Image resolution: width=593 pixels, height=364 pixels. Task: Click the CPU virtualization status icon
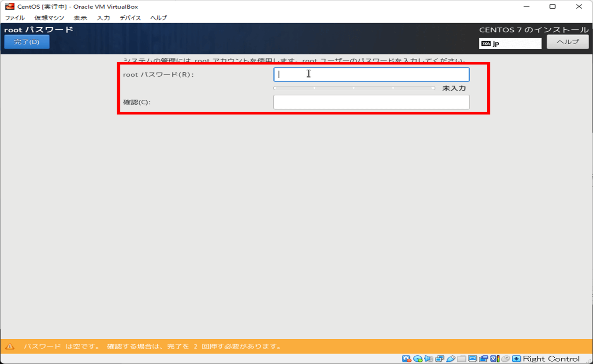pyautogui.click(x=495, y=359)
